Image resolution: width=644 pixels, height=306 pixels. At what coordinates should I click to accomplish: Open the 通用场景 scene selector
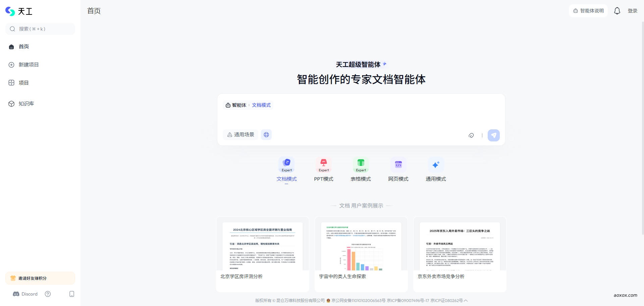point(240,135)
